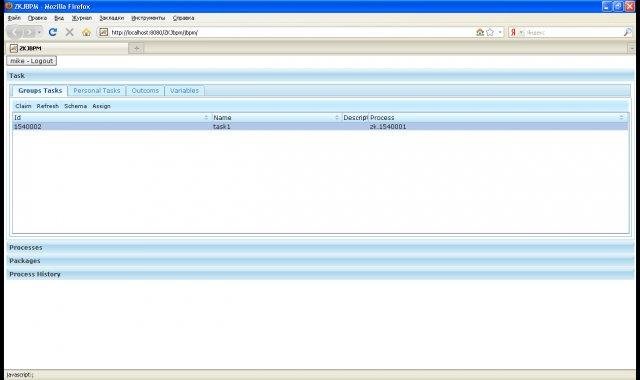
Task: Select the Groups Tasks tab
Action: (40, 91)
